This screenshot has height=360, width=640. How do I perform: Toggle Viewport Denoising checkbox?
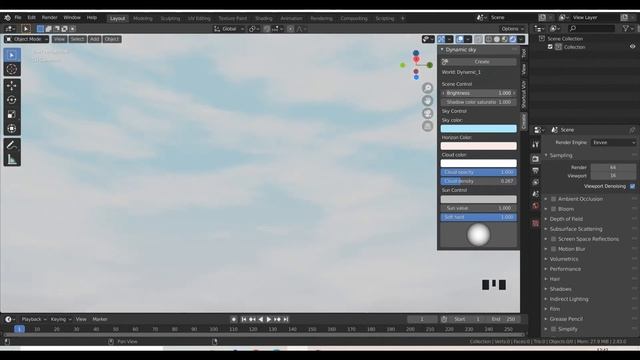tap(633, 186)
